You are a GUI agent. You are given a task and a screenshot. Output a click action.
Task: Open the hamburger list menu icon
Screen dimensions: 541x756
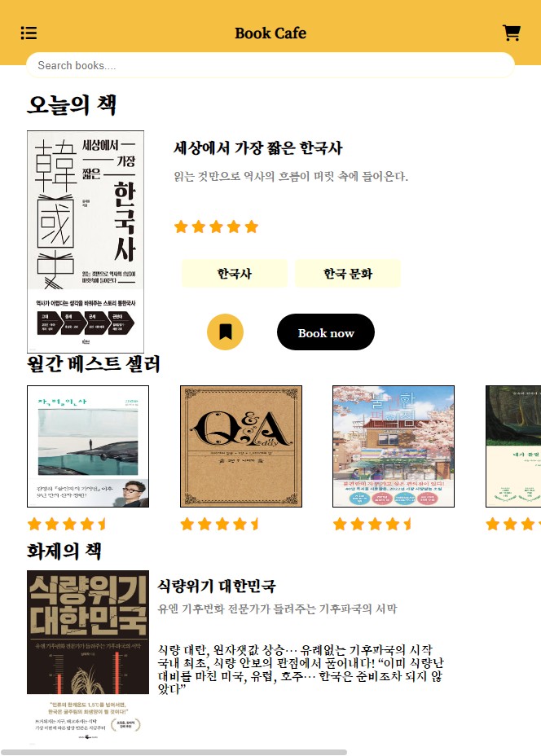[29, 33]
